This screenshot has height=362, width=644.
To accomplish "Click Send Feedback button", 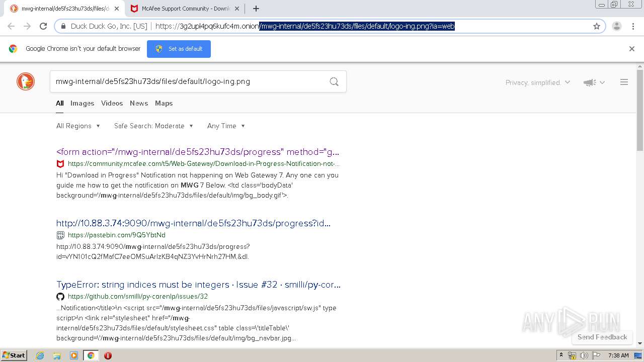I will [602, 337].
